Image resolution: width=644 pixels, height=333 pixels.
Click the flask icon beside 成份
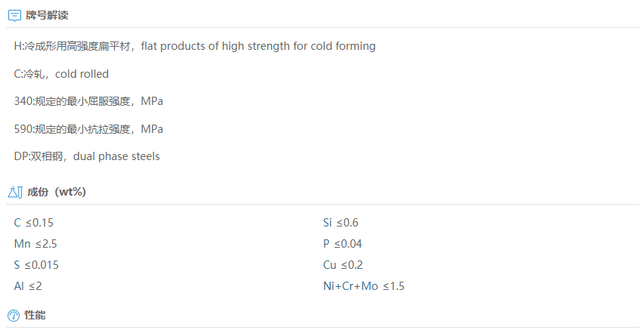[15, 192]
